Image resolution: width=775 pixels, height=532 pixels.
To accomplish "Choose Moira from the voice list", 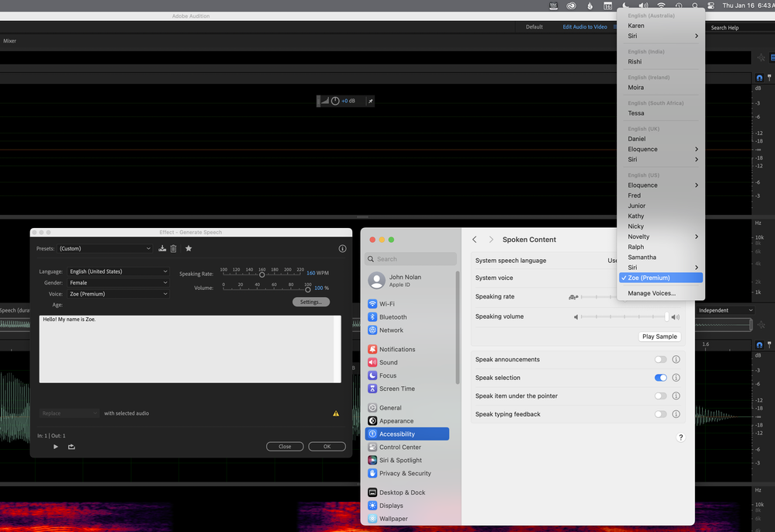I will coord(661,88).
